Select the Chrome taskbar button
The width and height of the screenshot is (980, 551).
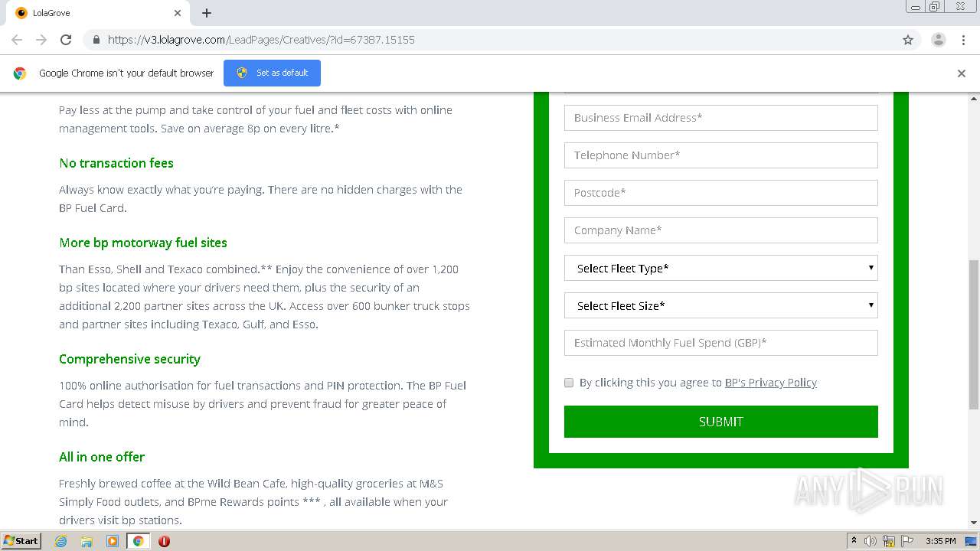click(x=139, y=541)
